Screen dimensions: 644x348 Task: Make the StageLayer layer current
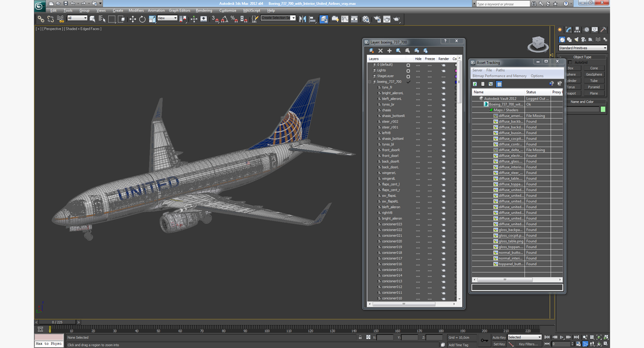pos(408,76)
